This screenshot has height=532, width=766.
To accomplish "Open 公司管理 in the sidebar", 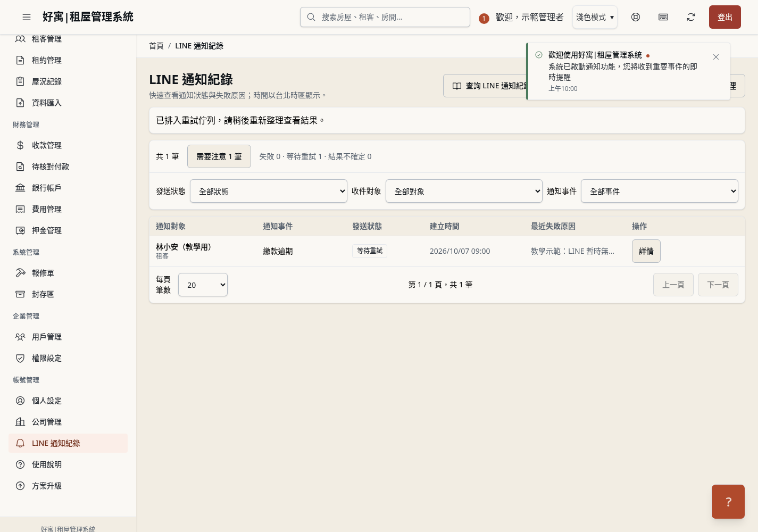I will 68,422.
